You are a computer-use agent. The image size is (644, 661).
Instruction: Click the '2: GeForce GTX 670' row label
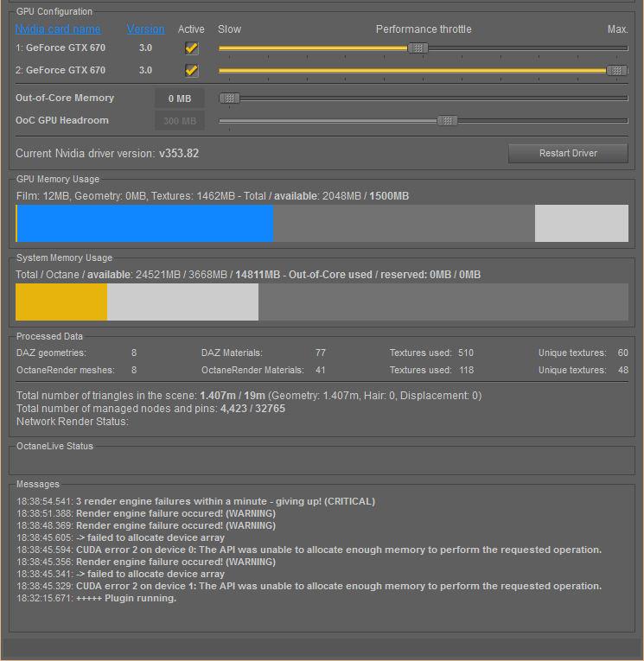pyautogui.click(x=61, y=70)
